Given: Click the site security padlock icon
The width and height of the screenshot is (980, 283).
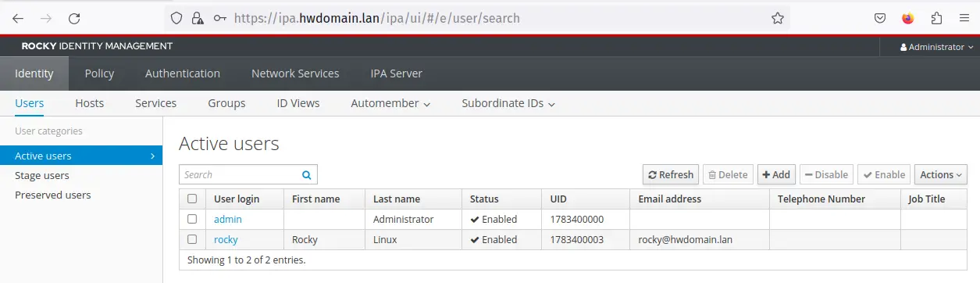Looking at the screenshot, I should click(198, 18).
